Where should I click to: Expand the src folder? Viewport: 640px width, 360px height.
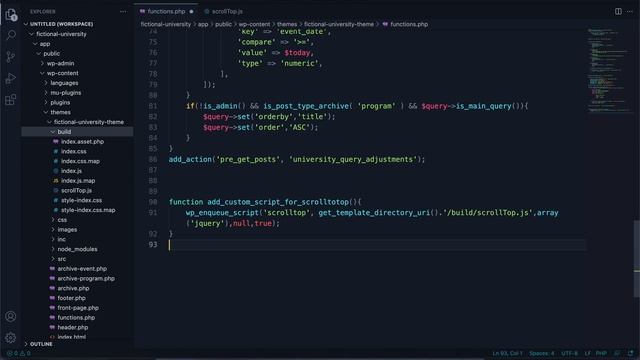[x=62, y=259]
